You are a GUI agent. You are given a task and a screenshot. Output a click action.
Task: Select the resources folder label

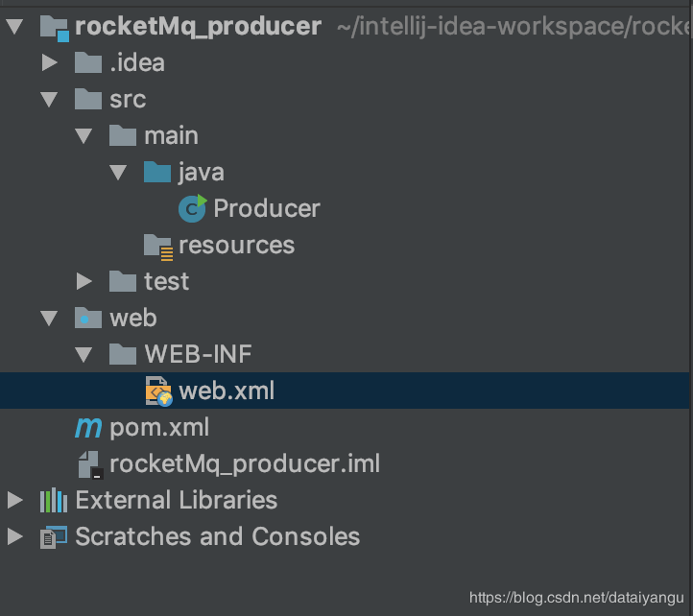(x=236, y=245)
